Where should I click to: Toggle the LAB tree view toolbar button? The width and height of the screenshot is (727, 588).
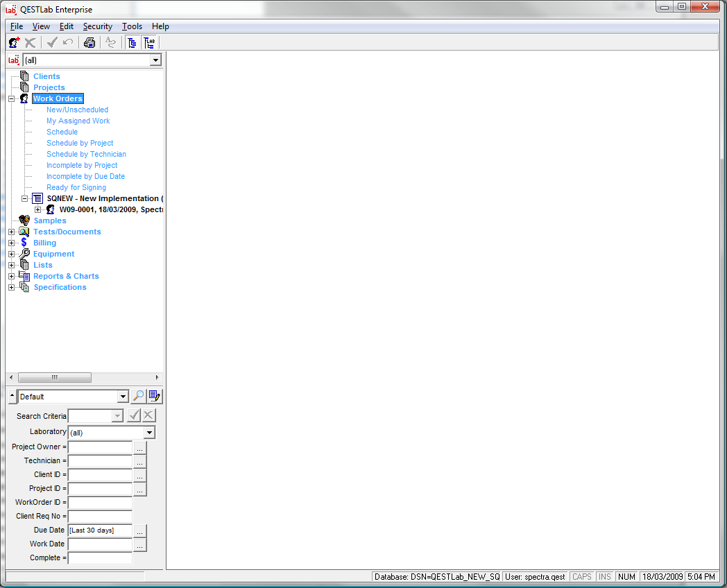tap(149, 42)
